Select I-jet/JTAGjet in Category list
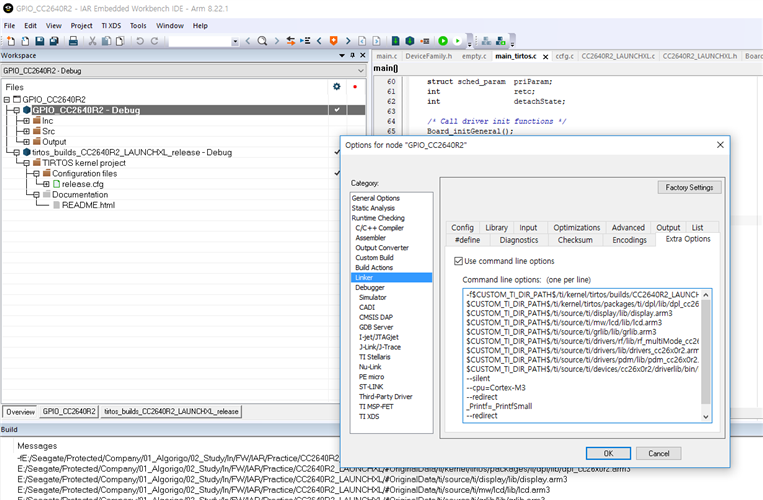Image resolution: width=763 pixels, height=500 pixels. click(379, 337)
